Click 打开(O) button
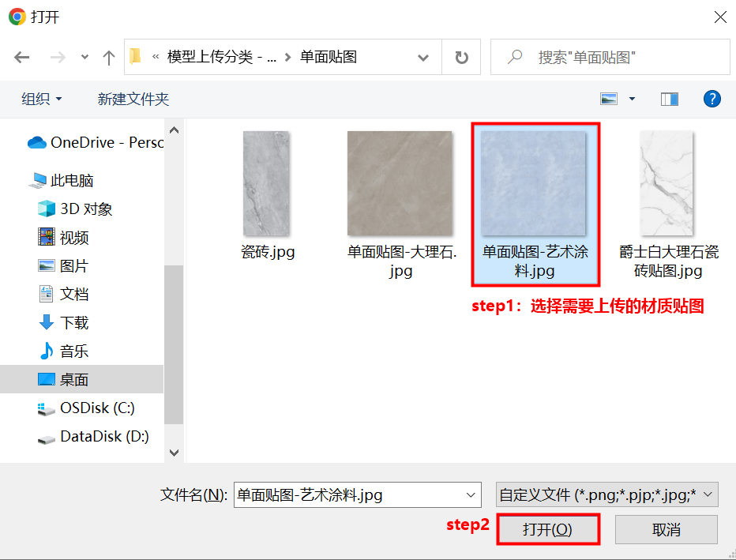 [x=548, y=529]
